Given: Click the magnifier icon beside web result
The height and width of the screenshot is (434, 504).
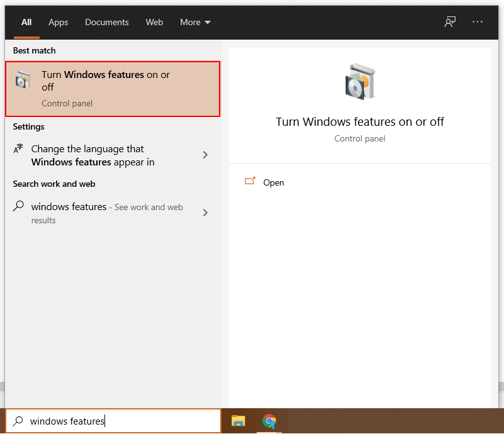Looking at the screenshot, I should (x=18, y=206).
